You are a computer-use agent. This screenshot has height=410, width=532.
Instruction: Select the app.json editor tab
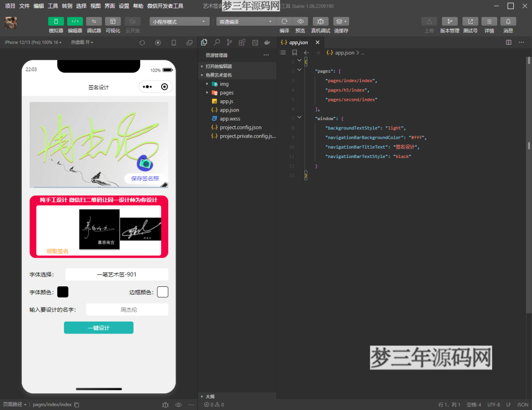pyautogui.click(x=298, y=42)
